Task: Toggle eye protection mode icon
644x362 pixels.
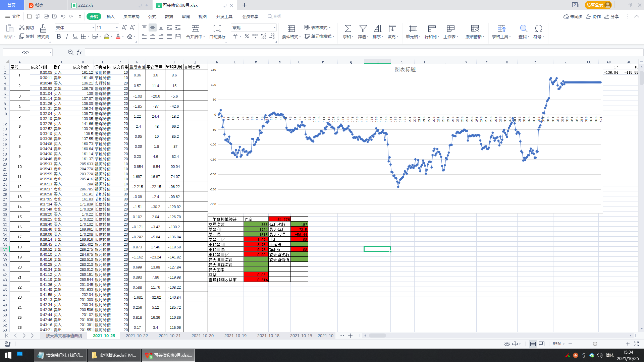Action: pyautogui.click(x=507, y=344)
